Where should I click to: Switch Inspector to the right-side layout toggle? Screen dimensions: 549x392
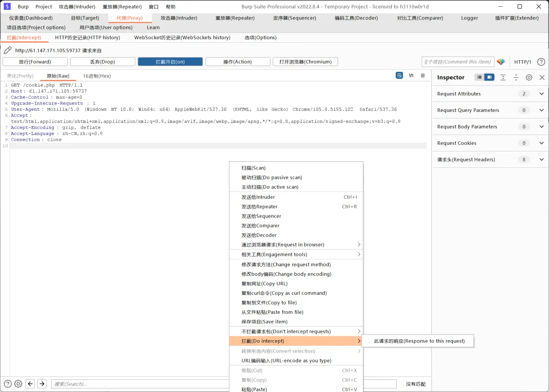pyautogui.click(x=489, y=77)
